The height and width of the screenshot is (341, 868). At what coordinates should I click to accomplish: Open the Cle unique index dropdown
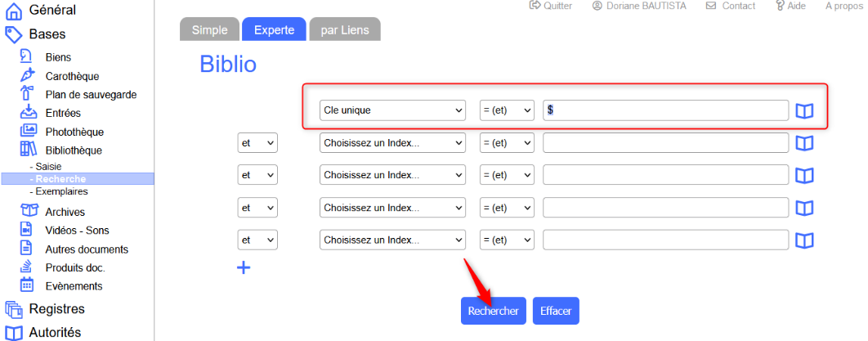[391, 110]
